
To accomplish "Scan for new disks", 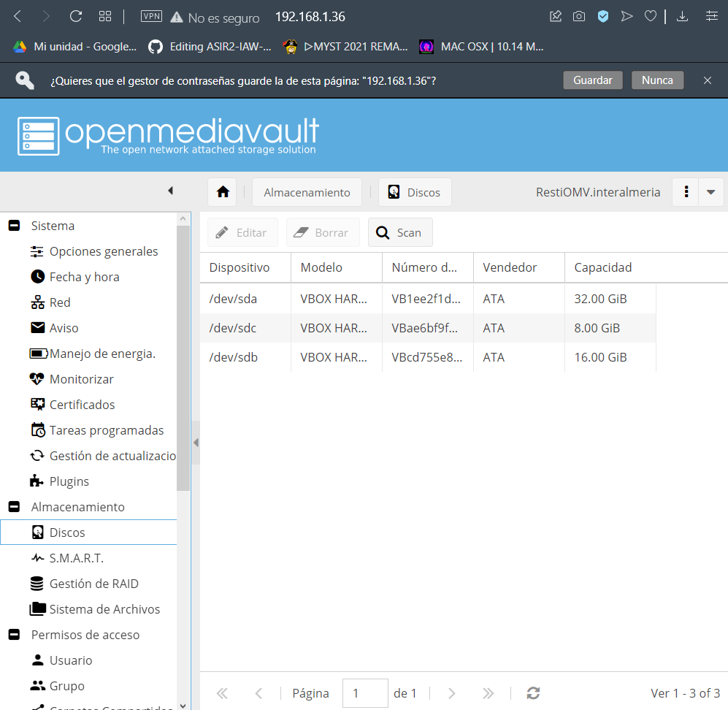I will pos(400,232).
